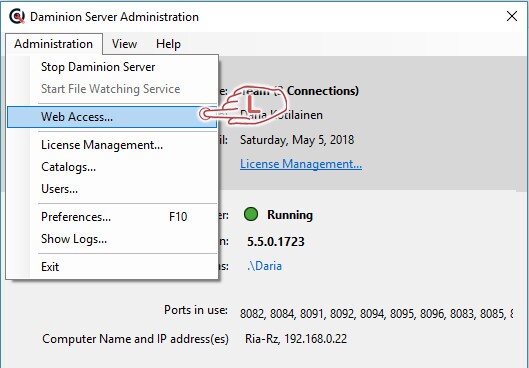529x368 pixels.
Task: Open the Help menu
Action: click(x=168, y=44)
